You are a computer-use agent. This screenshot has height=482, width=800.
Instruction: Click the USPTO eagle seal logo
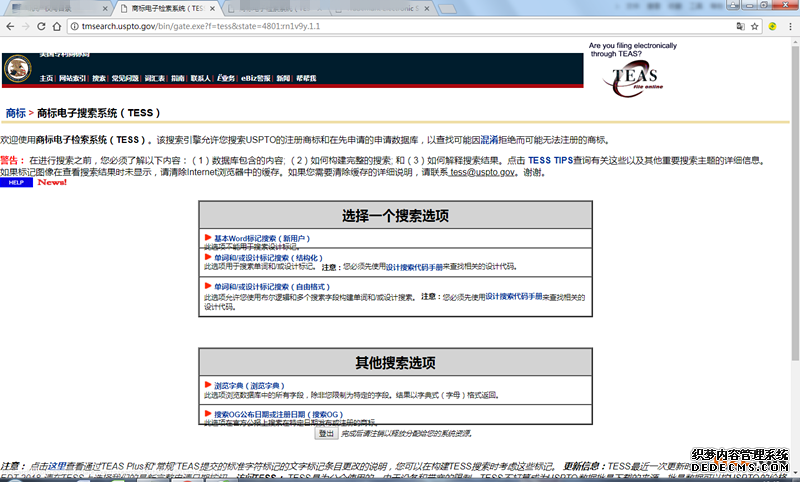pyautogui.click(x=18, y=68)
